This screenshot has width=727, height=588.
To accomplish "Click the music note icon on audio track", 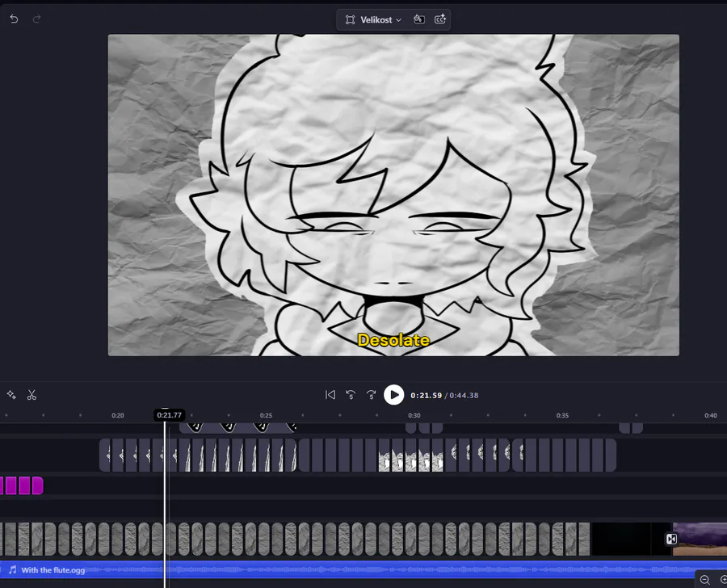I will pyautogui.click(x=12, y=570).
